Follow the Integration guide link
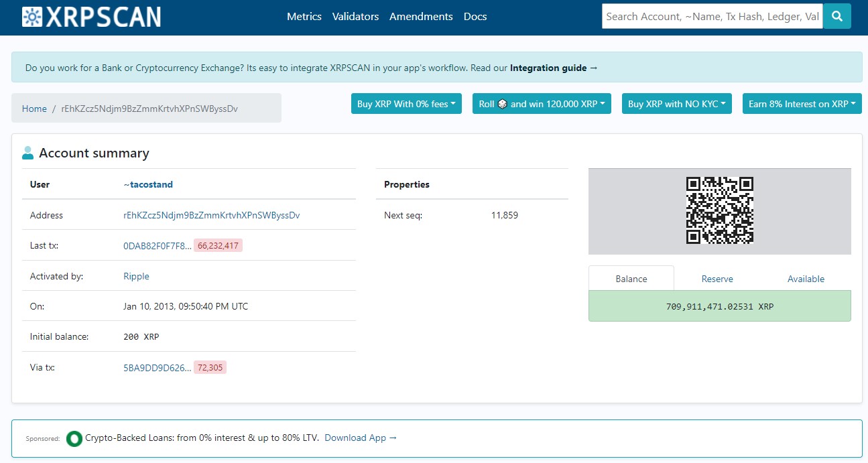The image size is (868, 463). click(554, 68)
